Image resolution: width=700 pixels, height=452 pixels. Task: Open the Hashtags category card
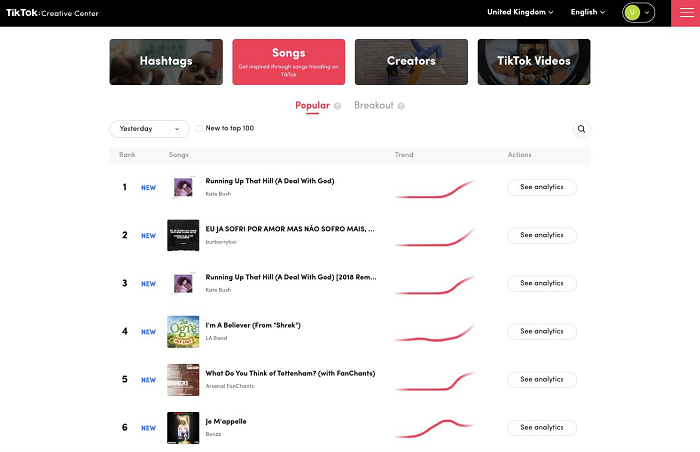(x=166, y=61)
